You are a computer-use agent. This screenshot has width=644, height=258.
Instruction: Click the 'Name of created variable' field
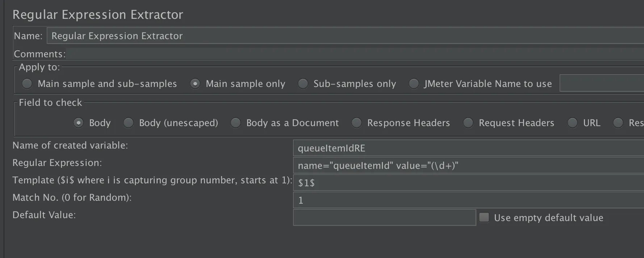tap(467, 148)
